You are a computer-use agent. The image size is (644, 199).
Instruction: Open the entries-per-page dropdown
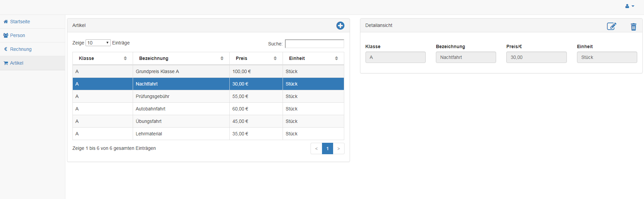click(x=98, y=43)
